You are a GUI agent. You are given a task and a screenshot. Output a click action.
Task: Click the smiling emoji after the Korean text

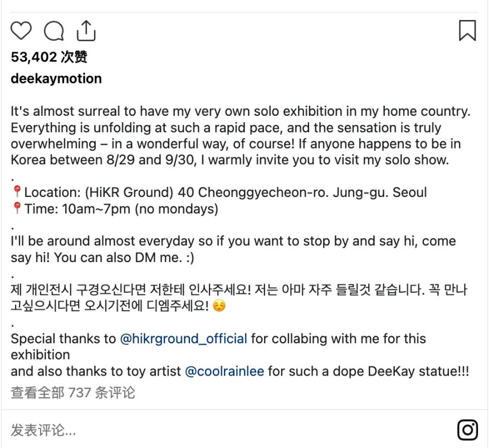click(x=219, y=307)
